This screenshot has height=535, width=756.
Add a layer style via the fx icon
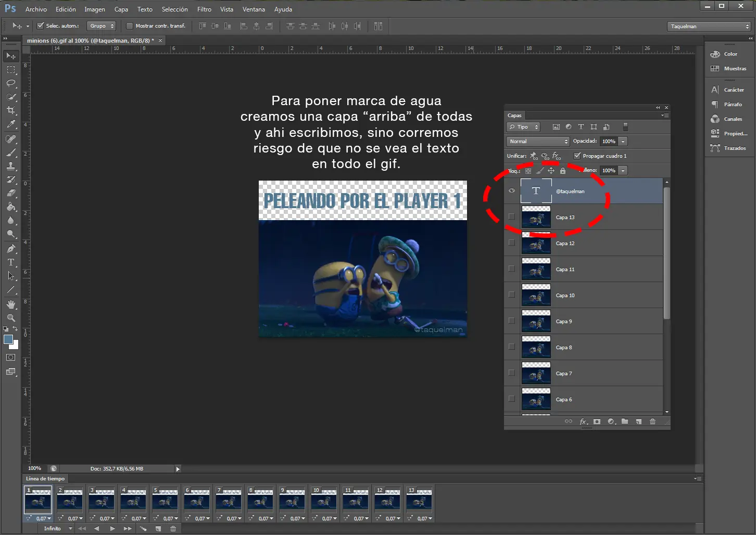coord(583,422)
